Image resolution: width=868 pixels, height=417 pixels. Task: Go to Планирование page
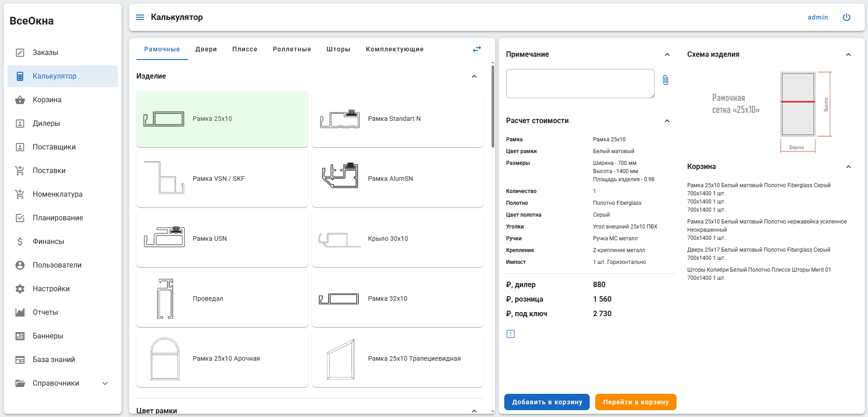62,218
